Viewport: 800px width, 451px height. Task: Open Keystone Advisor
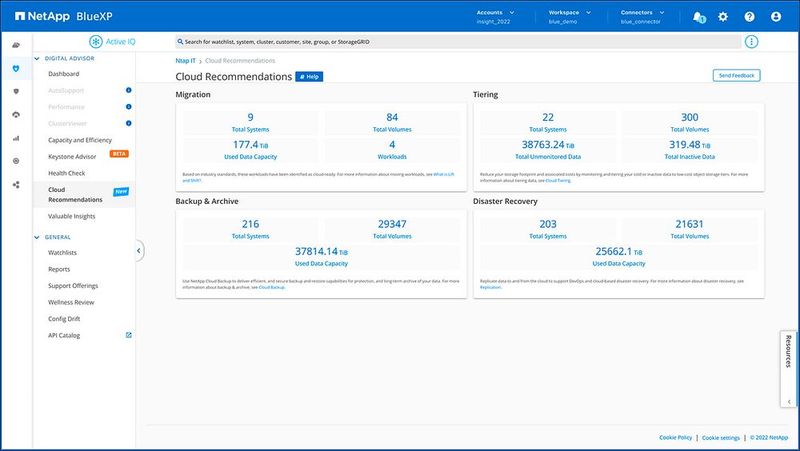72,157
